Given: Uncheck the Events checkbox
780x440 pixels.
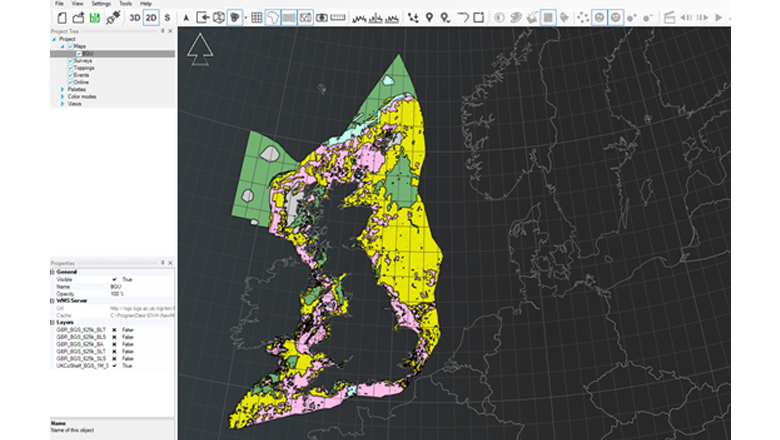Looking at the screenshot, I should pyautogui.click(x=70, y=75).
